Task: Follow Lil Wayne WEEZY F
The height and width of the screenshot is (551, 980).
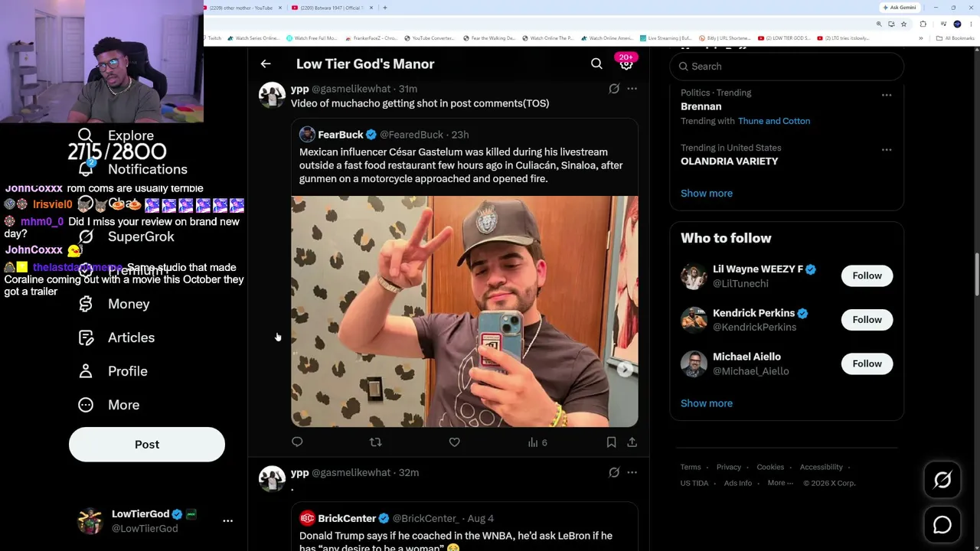Action: click(x=867, y=275)
